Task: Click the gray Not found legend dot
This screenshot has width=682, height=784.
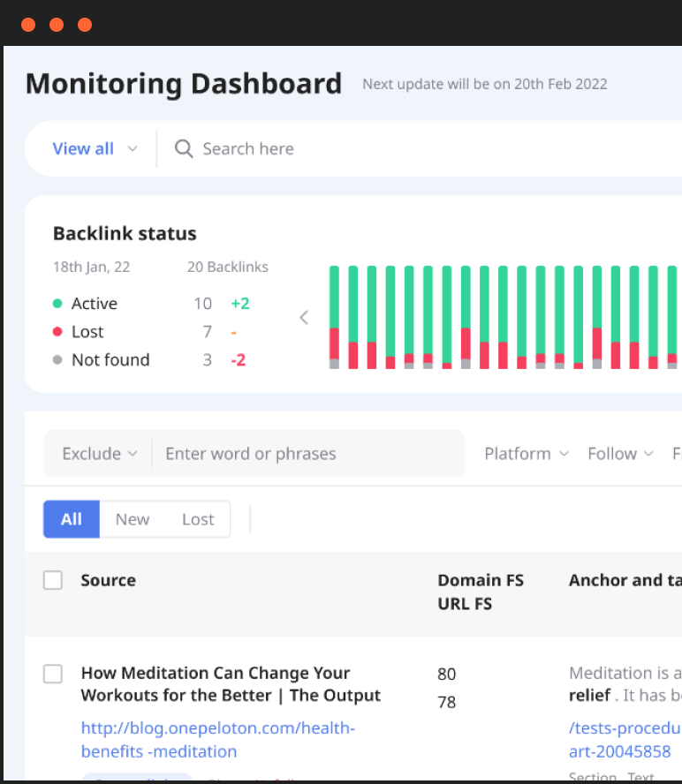Action: point(57,359)
